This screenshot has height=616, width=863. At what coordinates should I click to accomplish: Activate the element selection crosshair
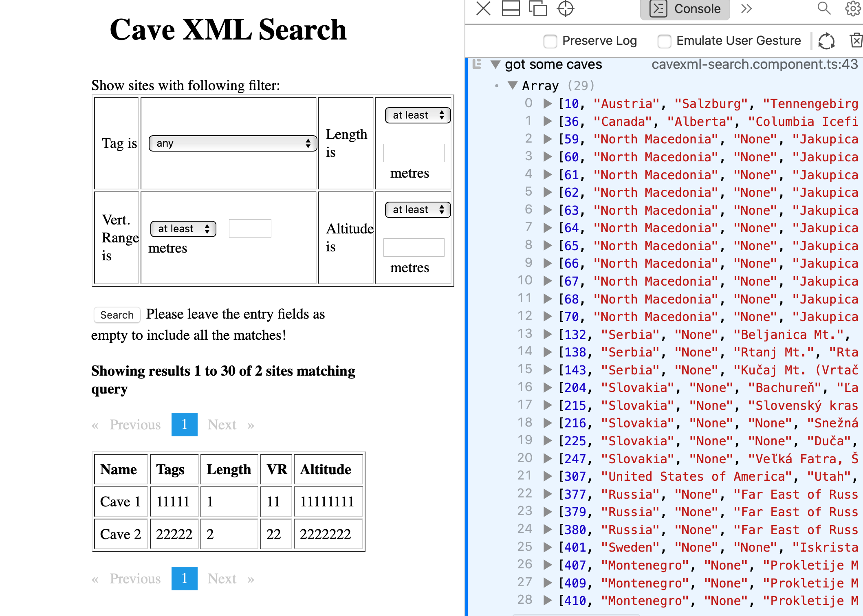566,9
